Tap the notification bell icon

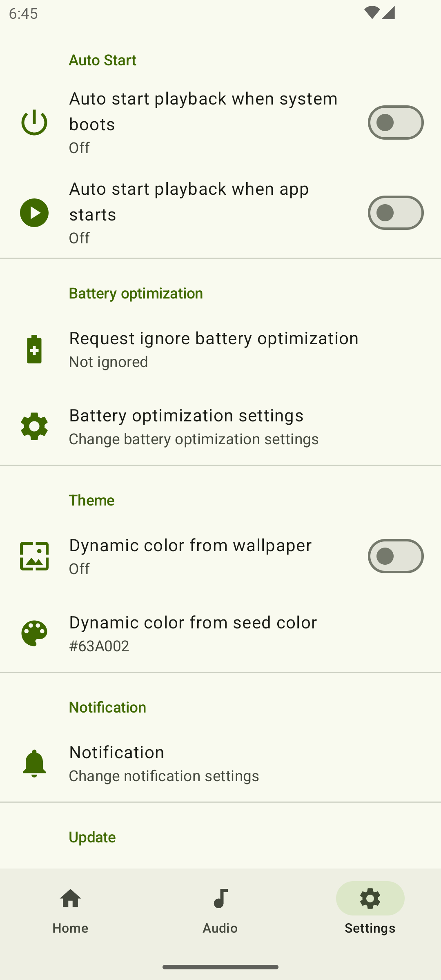click(34, 763)
